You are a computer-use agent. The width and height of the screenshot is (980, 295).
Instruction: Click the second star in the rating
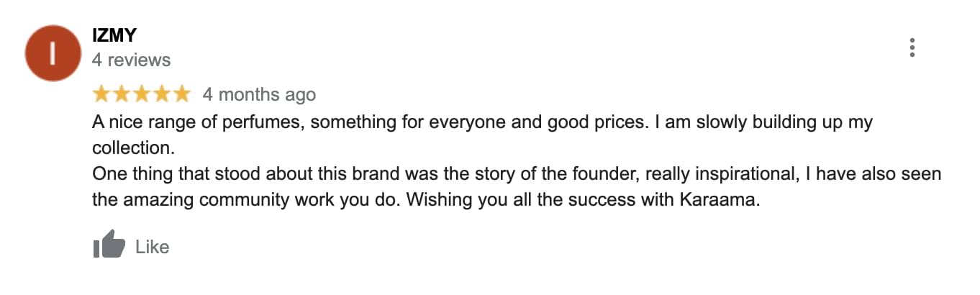coord(122,94)
